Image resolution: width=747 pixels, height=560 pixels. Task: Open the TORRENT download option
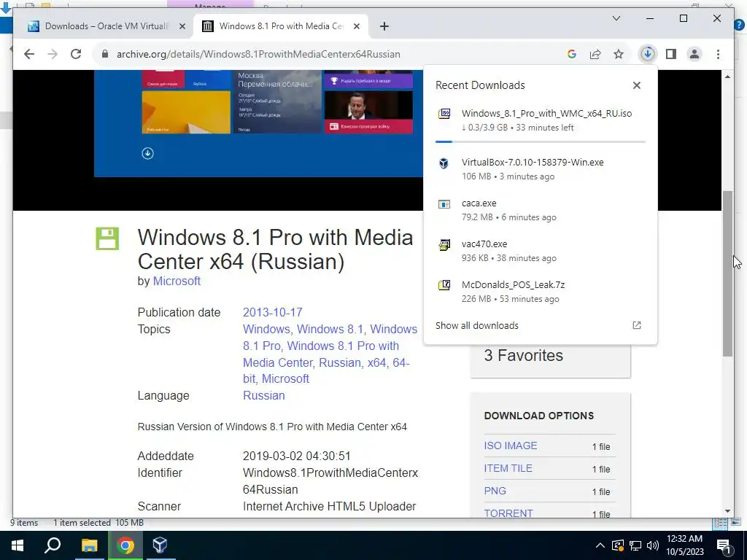click(508, 513)
